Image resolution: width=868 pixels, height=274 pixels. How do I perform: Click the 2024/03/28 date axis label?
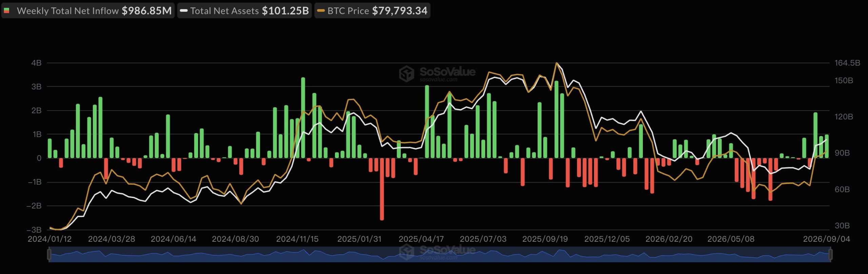coord(112,239)
